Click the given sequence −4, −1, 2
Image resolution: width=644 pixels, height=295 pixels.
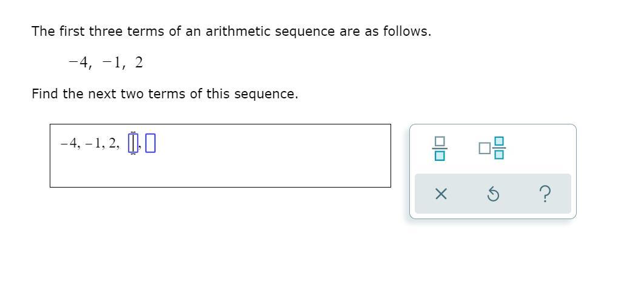[x=106, y=63]
